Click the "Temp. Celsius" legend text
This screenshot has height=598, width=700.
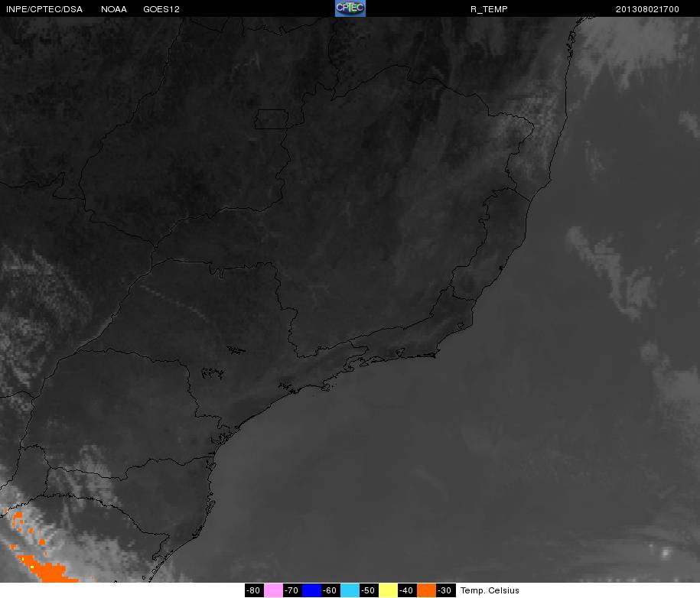pos(490,590)
